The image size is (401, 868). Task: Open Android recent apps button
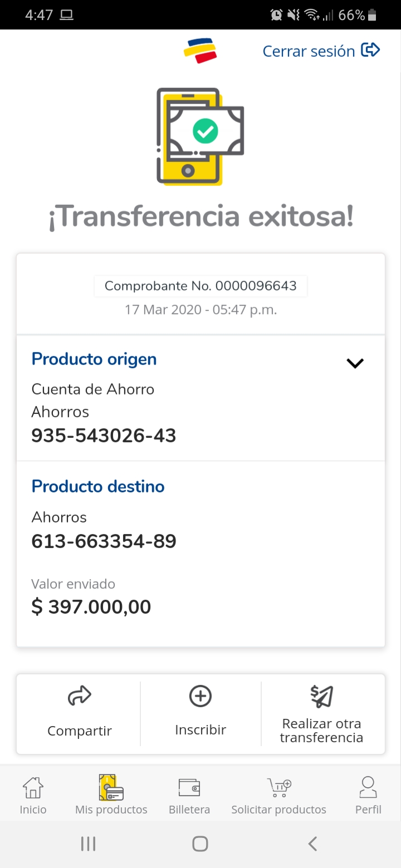[88, 844]
